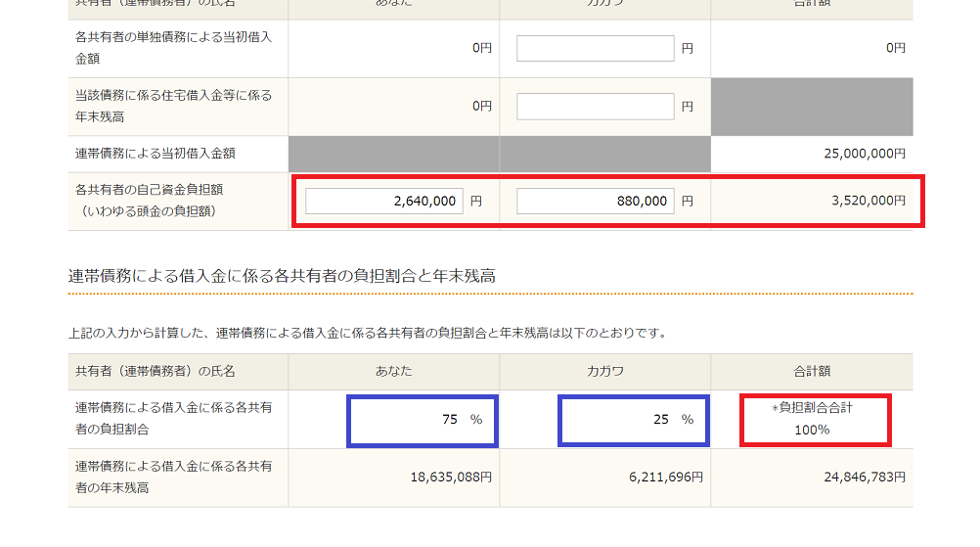The width and height of the screenshot is (980, 547).
Task: Click the 連帯債務による借入金に係る各共有者の負担割合 row label
Action: pyautogui.click(x=174, y=419)
